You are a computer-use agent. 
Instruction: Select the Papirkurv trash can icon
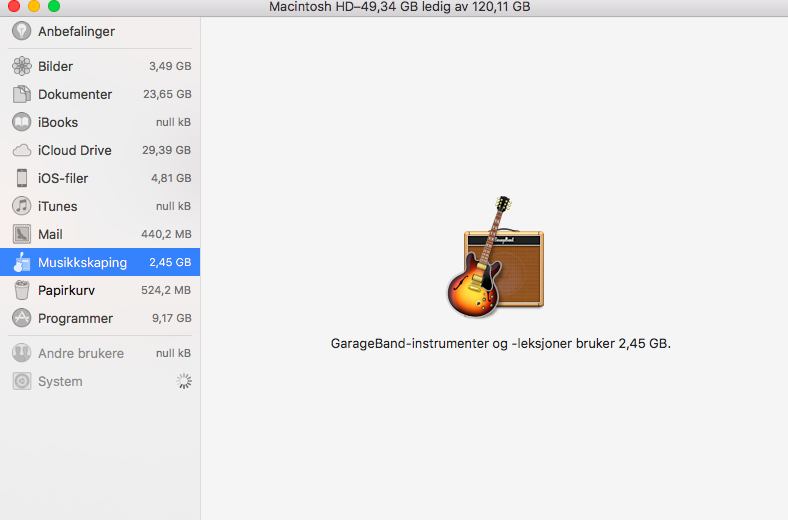coord(22,290)
